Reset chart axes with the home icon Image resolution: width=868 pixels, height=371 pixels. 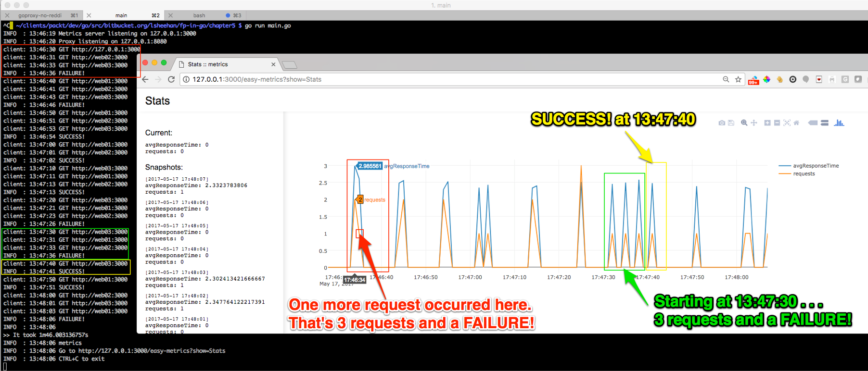796,123
